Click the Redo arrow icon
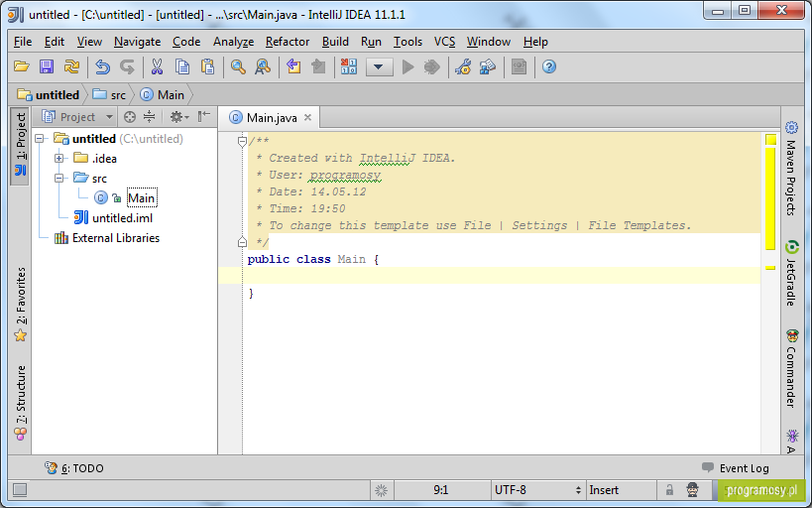The height and width of the screenshot is (508, 812). click(x=127, y=66)
